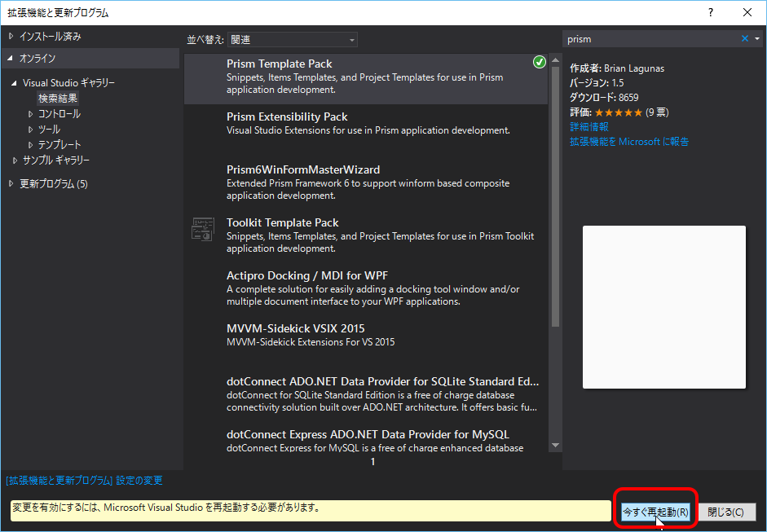
Task: Expand the テンプレート tree node
Action: [30, 145]
